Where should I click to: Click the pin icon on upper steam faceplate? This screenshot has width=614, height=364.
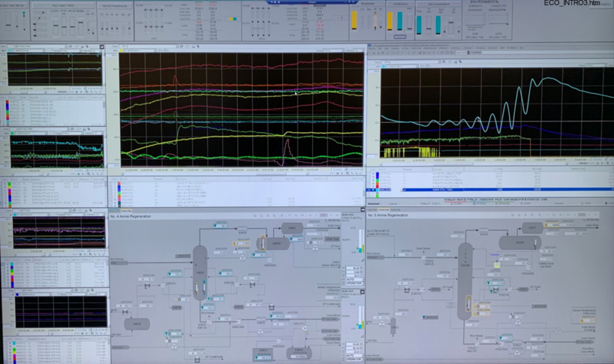coord(363,210)
